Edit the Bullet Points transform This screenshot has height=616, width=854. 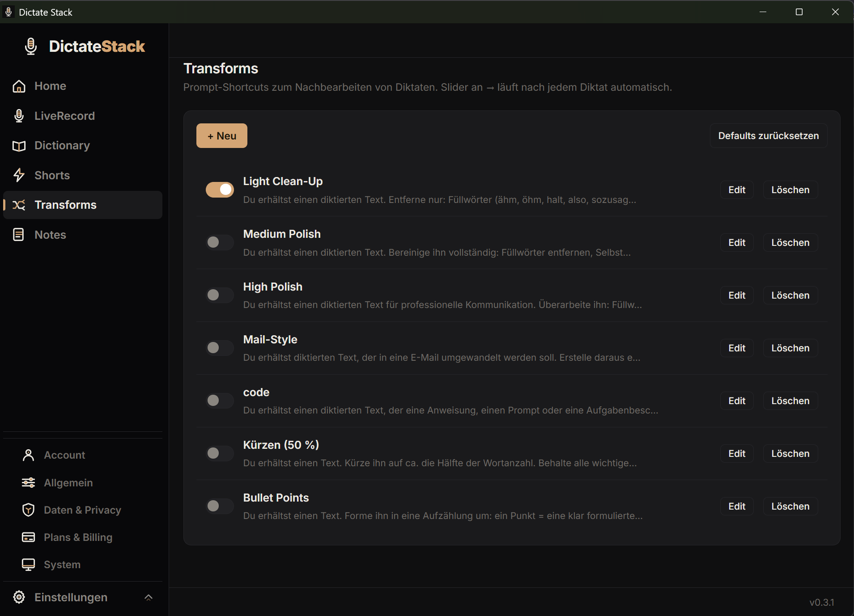pyautogui.click(x=737, y=506)
